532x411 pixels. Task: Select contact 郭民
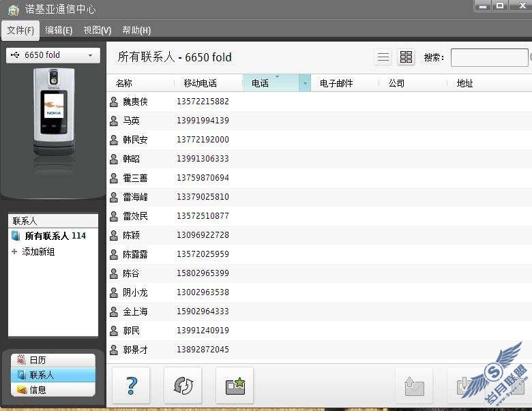(x=131, y=331)
